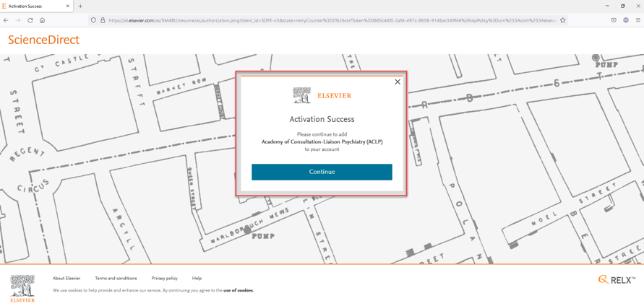Click the Continue button

pyautogui.click(x=322, y=172)
